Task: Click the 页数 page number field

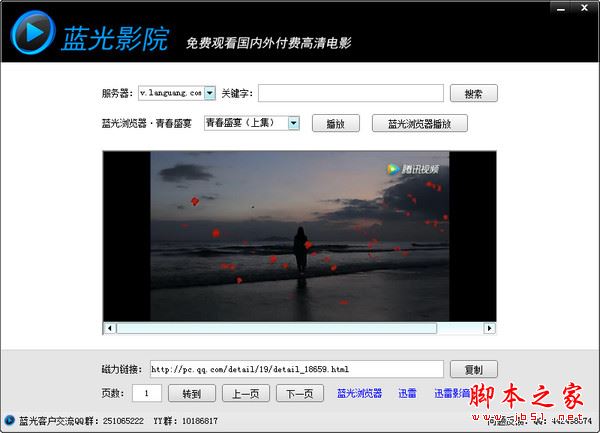Action: (147, 393)
